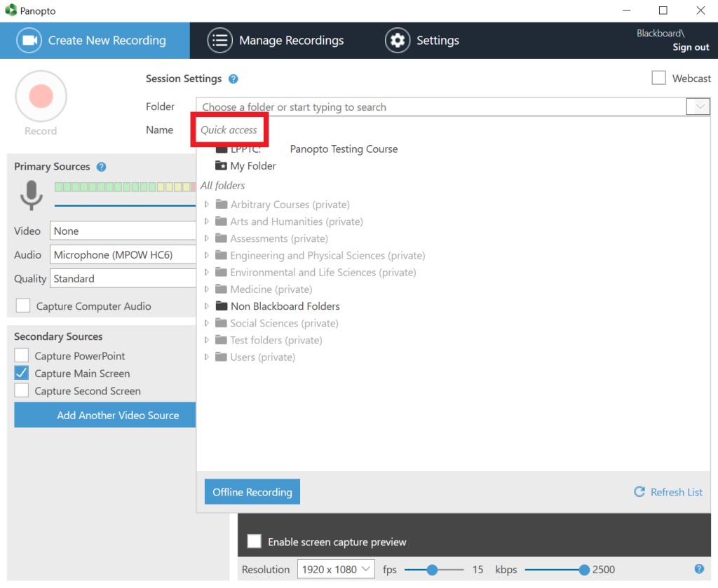Expand the Test folders arrow
The image size is (718, 588).
[207, 339]
